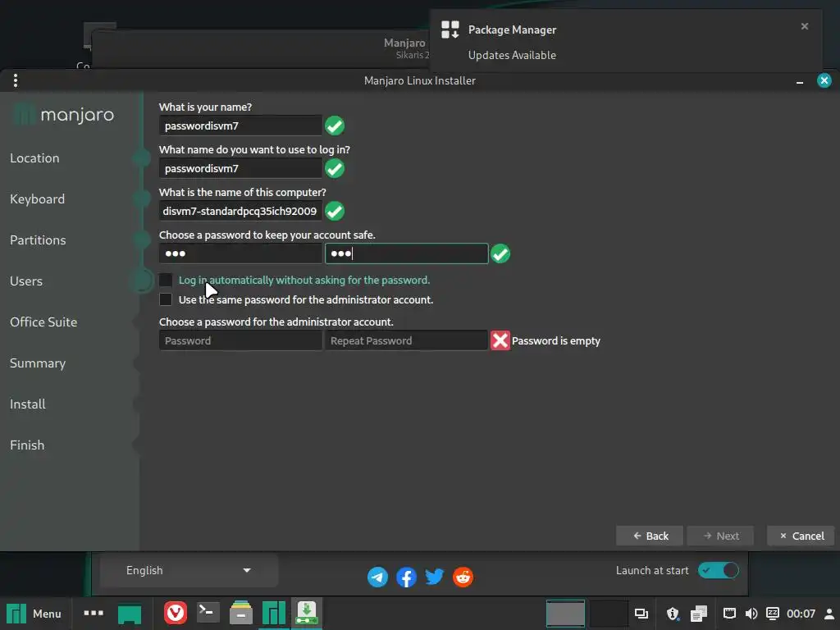The width and height of the screenshot is (840, 630).
Task: Open the English language dropdown
Action: click(x=189, y=571)
